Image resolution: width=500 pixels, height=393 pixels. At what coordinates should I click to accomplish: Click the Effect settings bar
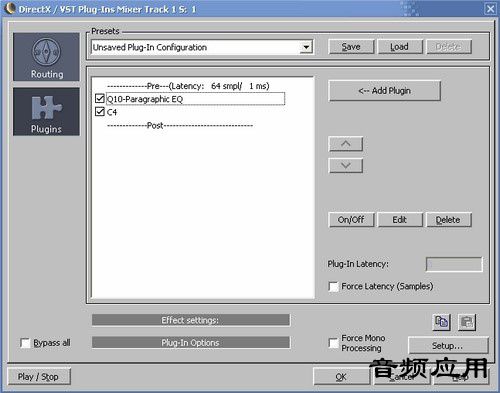click(x=191, y=320)
